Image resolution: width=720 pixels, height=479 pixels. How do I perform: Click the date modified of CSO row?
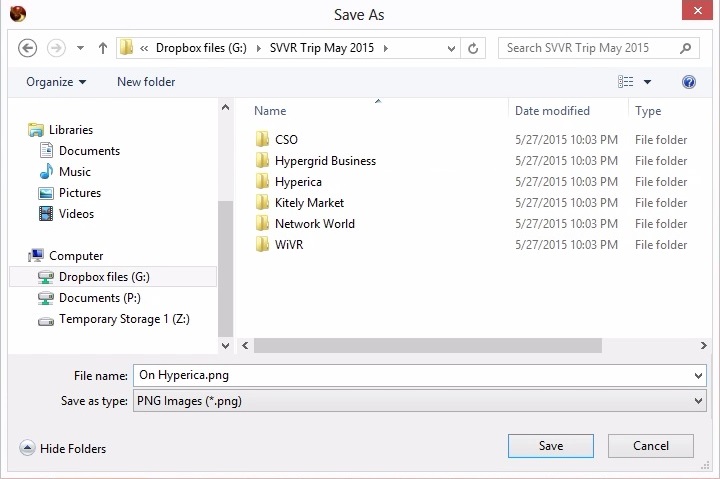click(x=566, y=140)
